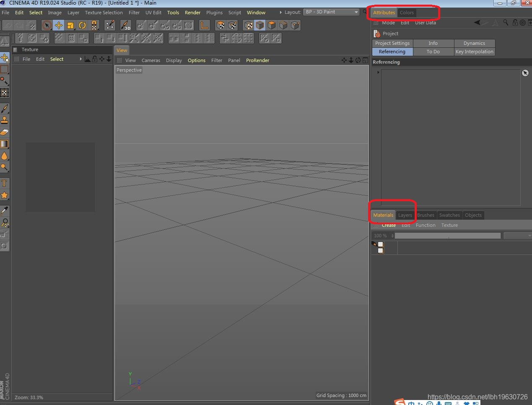
Task: Select the Live Selection arrow tool
Action: click(x=47, y=26)
